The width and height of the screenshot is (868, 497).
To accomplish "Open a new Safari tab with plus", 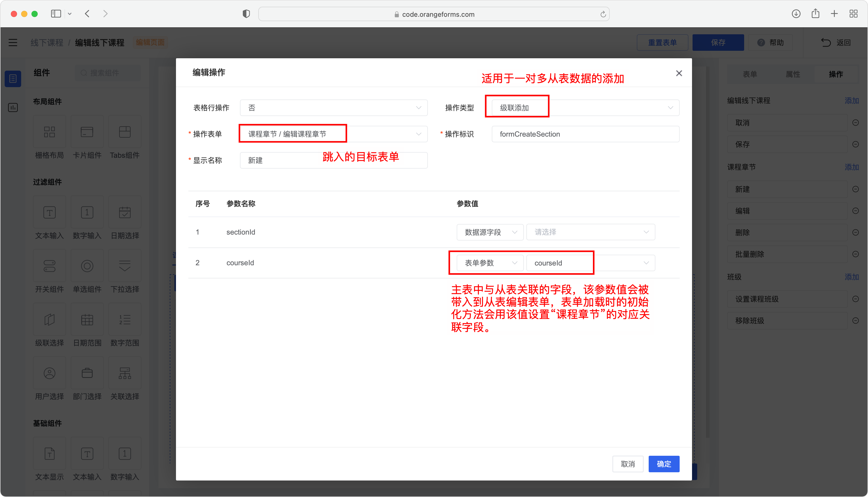I will tap(834, 14).
